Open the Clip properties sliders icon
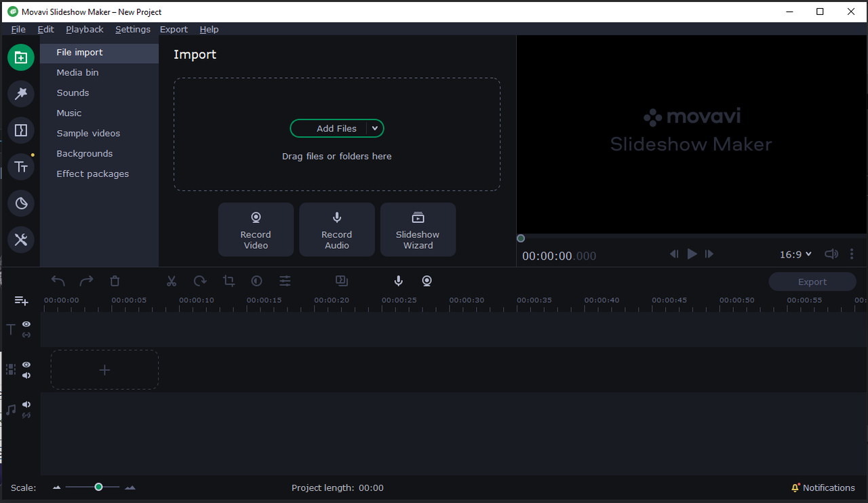Image resolution: width=868 pixels, height=503 pixels. tap(285, 281)
